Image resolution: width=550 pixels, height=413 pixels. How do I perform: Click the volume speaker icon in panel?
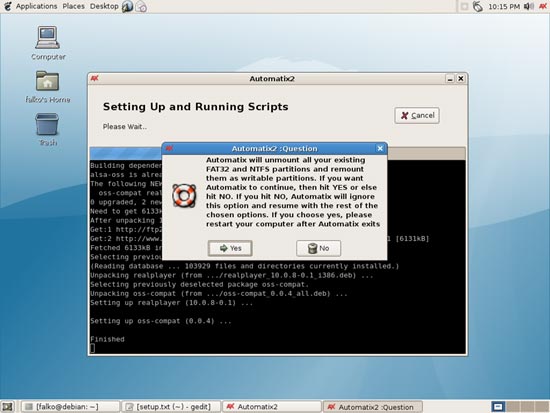tap(529, 6)
